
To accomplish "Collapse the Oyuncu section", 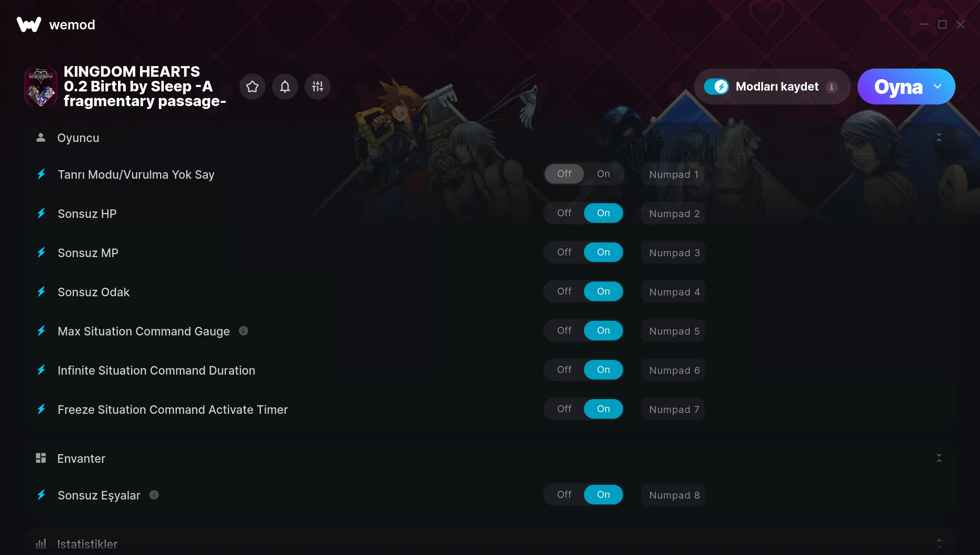I will coord(939,138).
